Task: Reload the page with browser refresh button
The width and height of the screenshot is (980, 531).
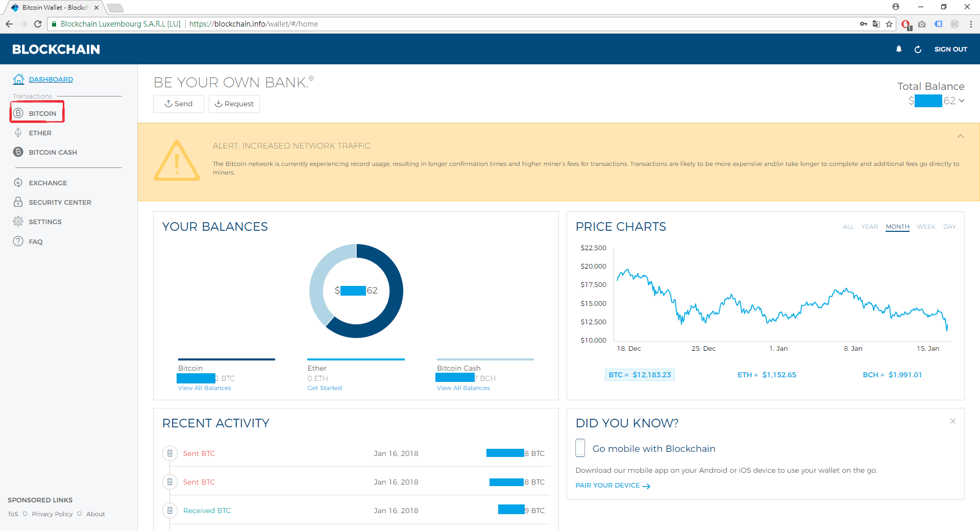Action: pyautogui.click(x=38, y=24)
